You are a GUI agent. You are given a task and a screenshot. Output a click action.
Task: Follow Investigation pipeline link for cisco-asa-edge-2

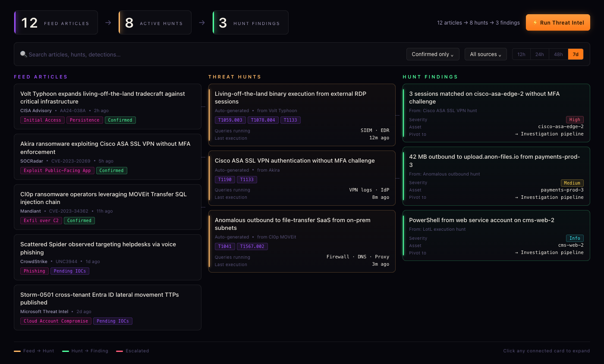coord(549,134)
